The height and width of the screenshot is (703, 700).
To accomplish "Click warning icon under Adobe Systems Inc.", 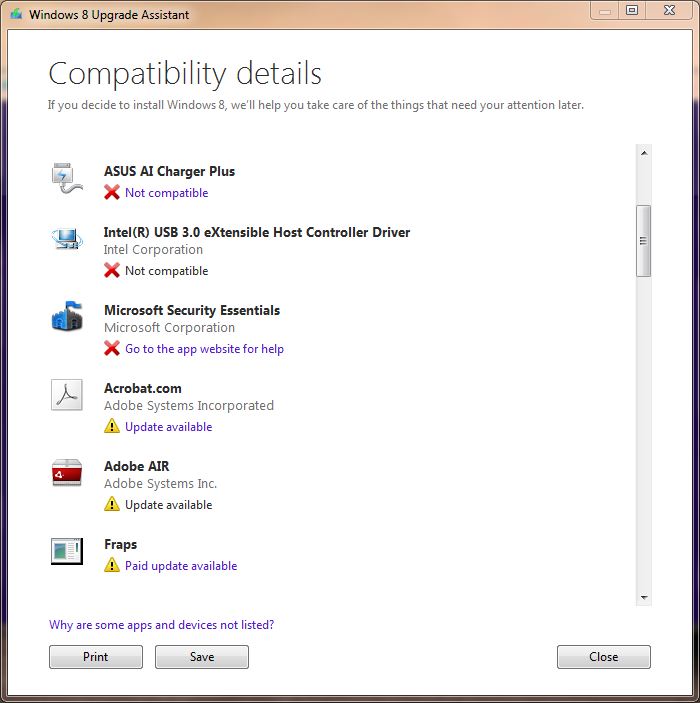I will 112,504.
